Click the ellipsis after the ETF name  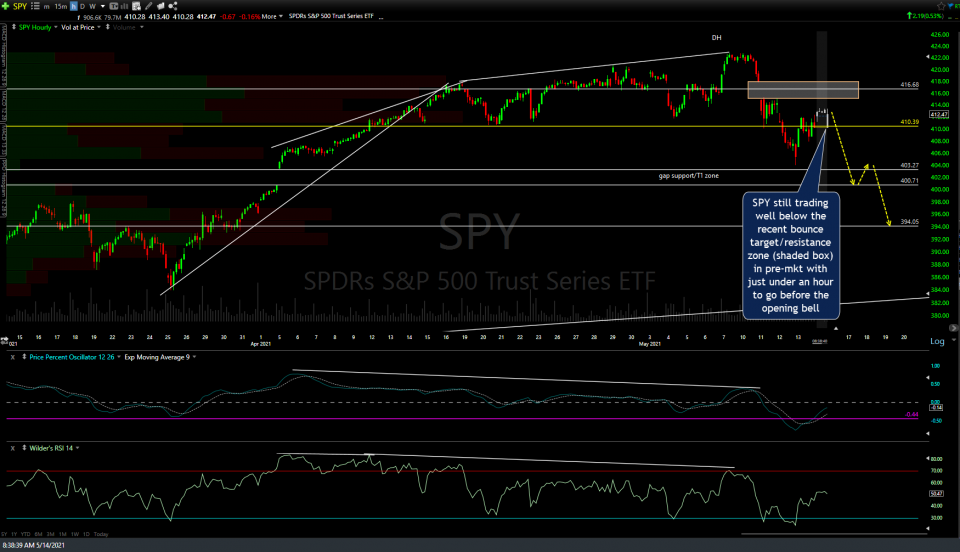click(x=381, y=17)
